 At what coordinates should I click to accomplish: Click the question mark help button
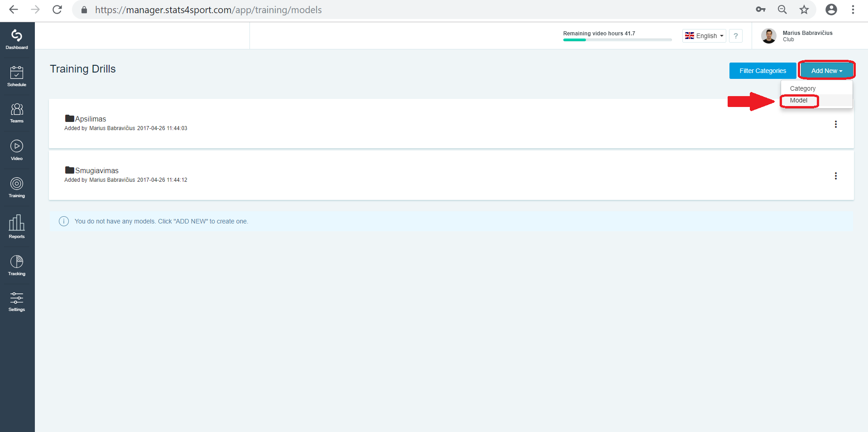[736, 36]
